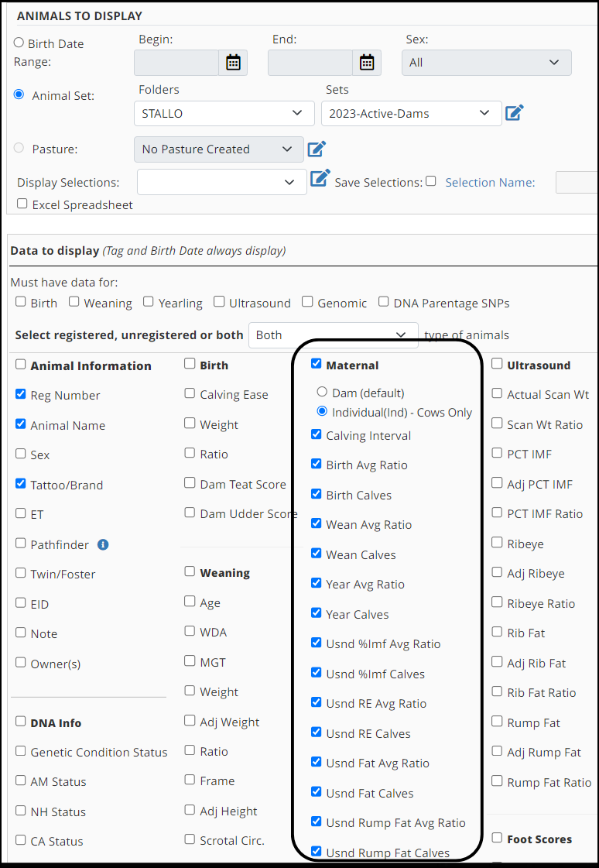
Task: Uncheck the Tattoo/Brand checkbox
Action: point(20,483)
